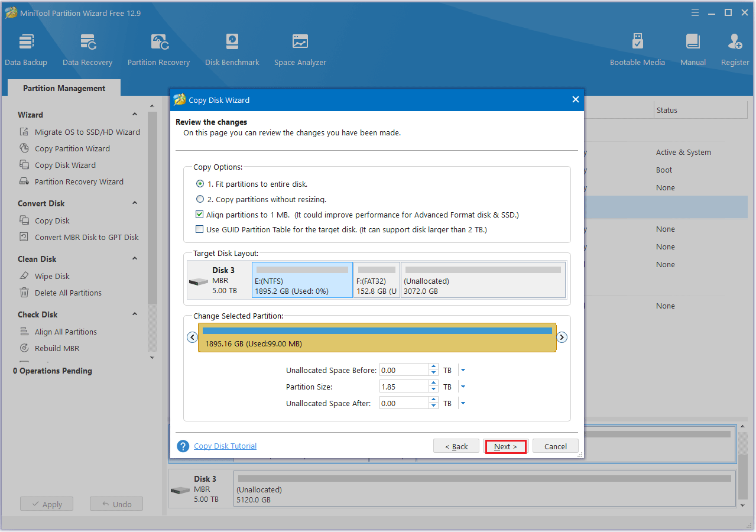This screenshot has height=532, width=756.
Task: Click the Unallocated Space After input field
Action: pyautogui.click(x=404, y=403)
